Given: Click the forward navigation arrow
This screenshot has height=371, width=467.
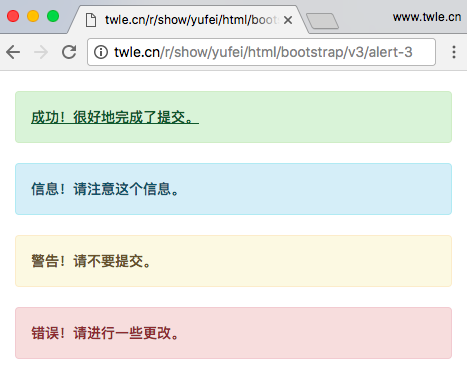Looking at the screenshot, I should (x=41, y=52).
